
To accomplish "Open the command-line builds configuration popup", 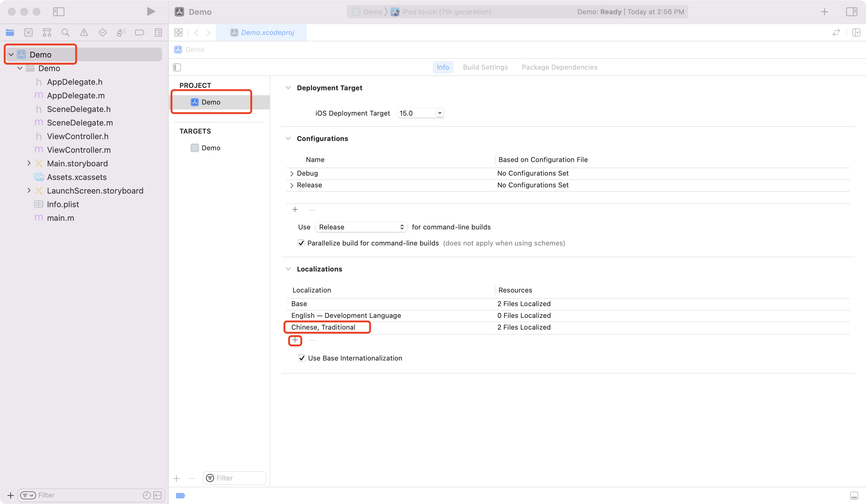I will 361,227.
